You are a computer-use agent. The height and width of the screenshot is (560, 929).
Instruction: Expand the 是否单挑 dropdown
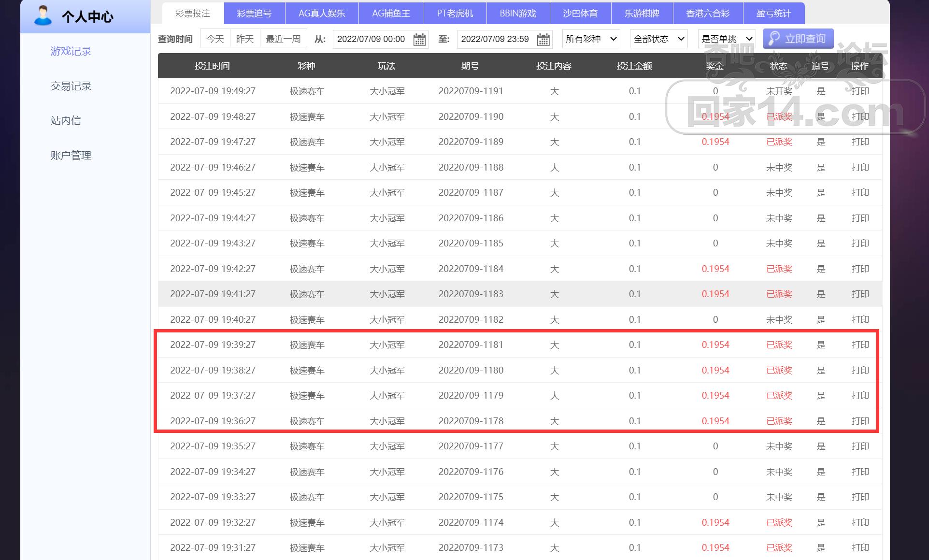(727, 39)
